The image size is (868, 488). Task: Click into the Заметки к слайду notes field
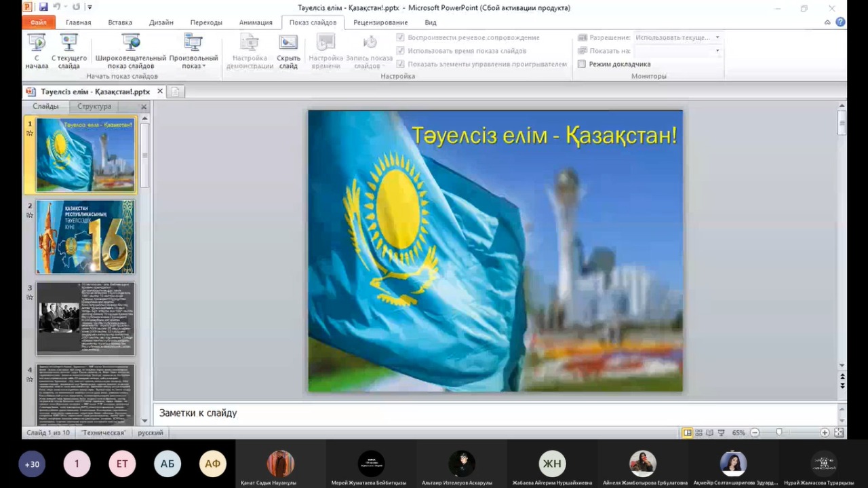click(x=495, y=413)
